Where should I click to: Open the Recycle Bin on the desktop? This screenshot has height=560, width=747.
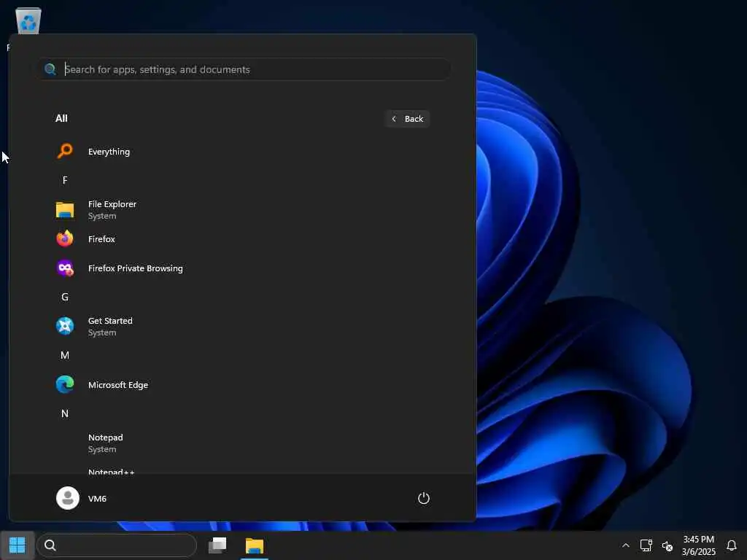click(x=28, y=21)
